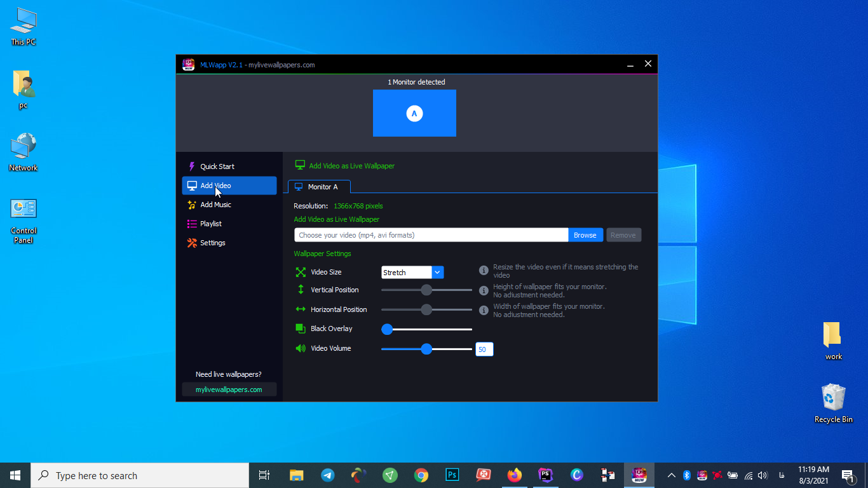
Task: Click the MLWapp taskbar icon
Action: pos(639,475)
